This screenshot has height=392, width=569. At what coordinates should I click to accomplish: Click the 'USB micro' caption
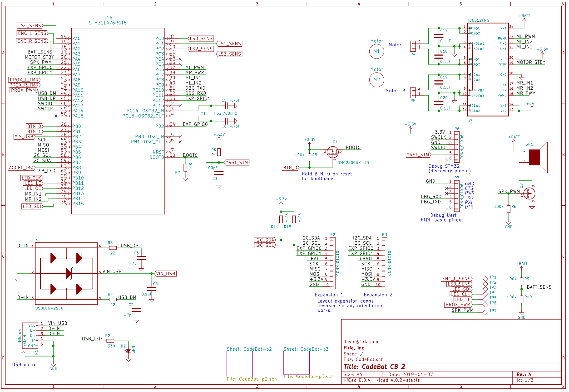coord(24,365)
